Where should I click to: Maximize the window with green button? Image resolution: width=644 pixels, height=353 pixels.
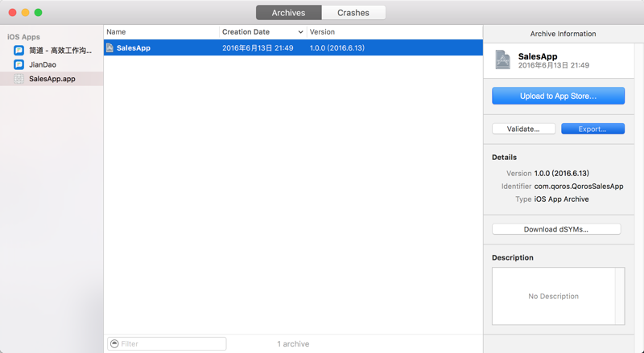click(x=38, y=13)
